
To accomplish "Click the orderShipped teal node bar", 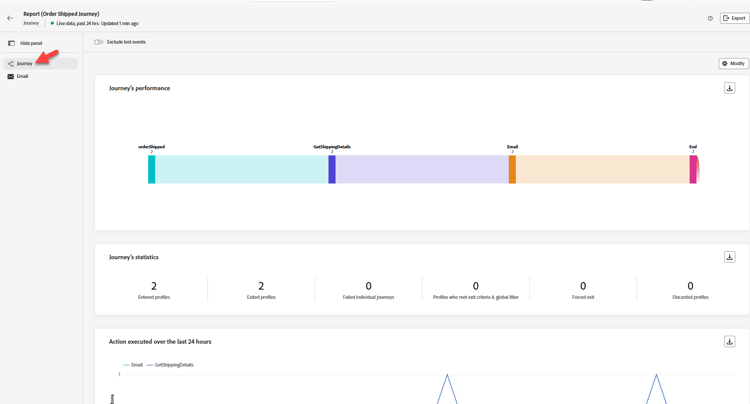I will (151, 169).
